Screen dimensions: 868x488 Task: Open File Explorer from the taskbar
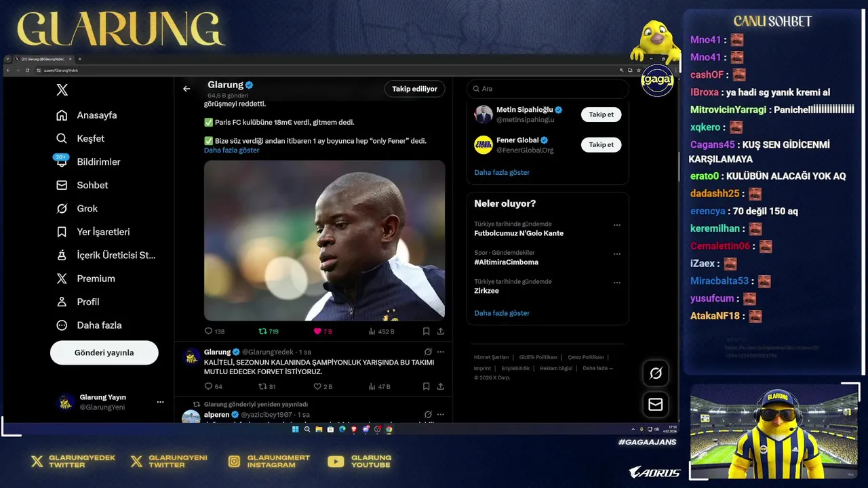(x=319, y=429)
